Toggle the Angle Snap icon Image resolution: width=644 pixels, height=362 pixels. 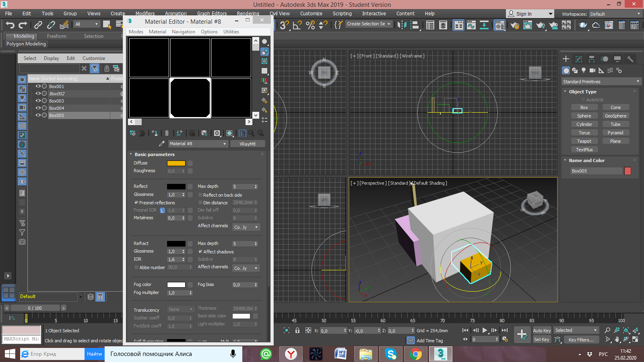[x=297, y=25]
